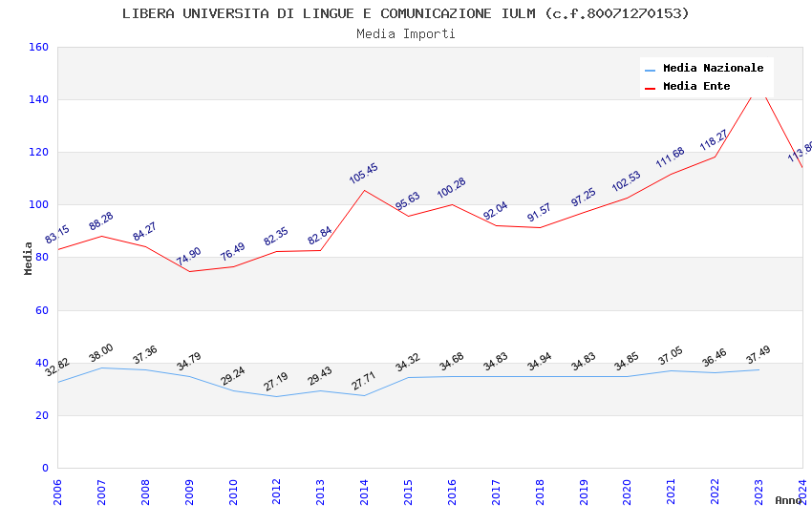Click the 27.71 data label
Viewport: 812px width, 525px height.
(364, 381)
